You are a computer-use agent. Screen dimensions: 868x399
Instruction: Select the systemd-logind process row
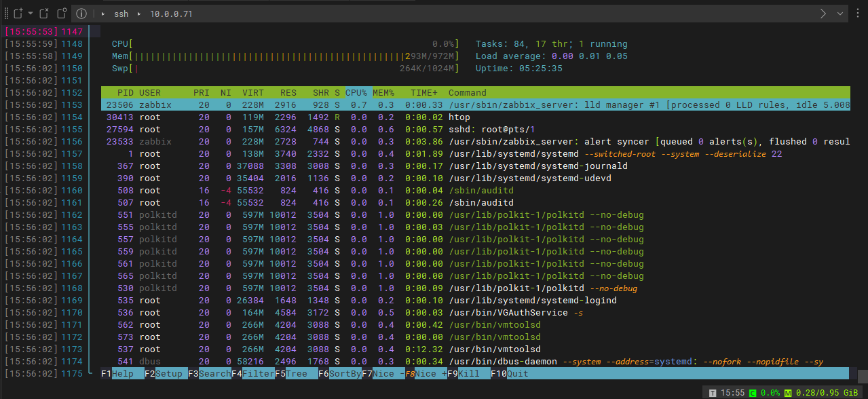point(475,301)
